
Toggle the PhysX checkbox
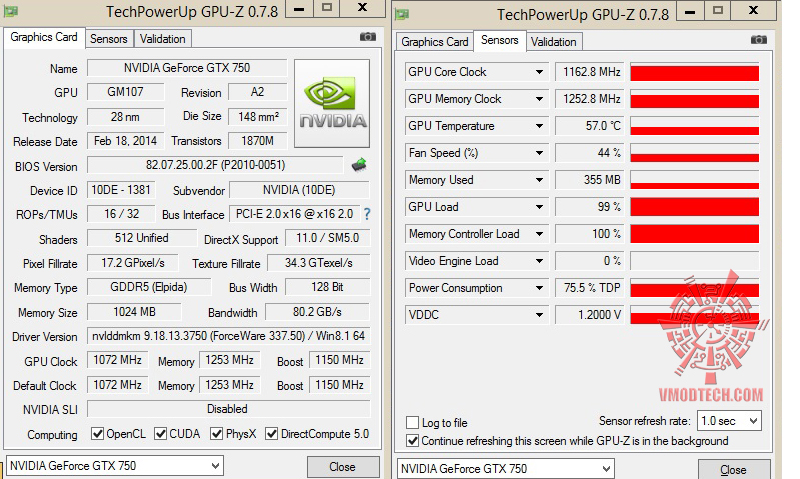point(217,434)
